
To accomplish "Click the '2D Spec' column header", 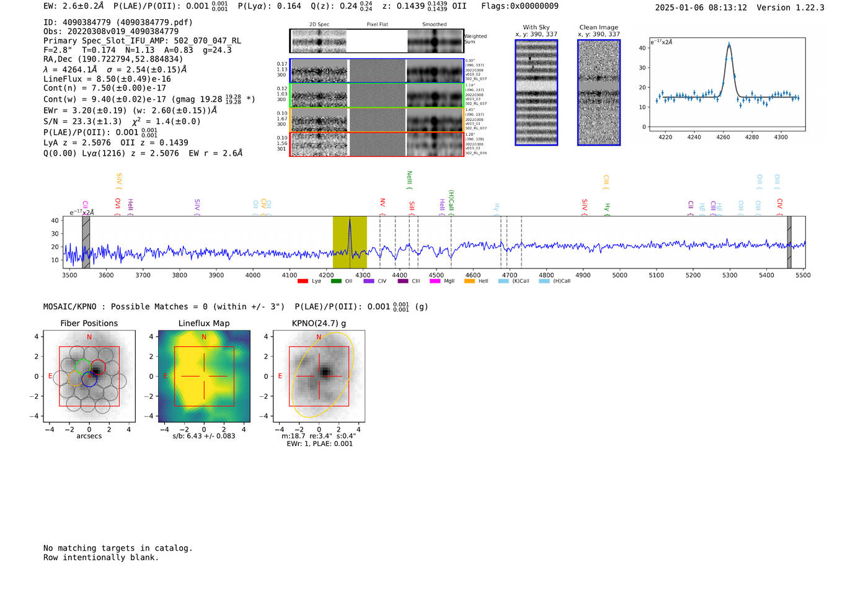I will 319,25.
